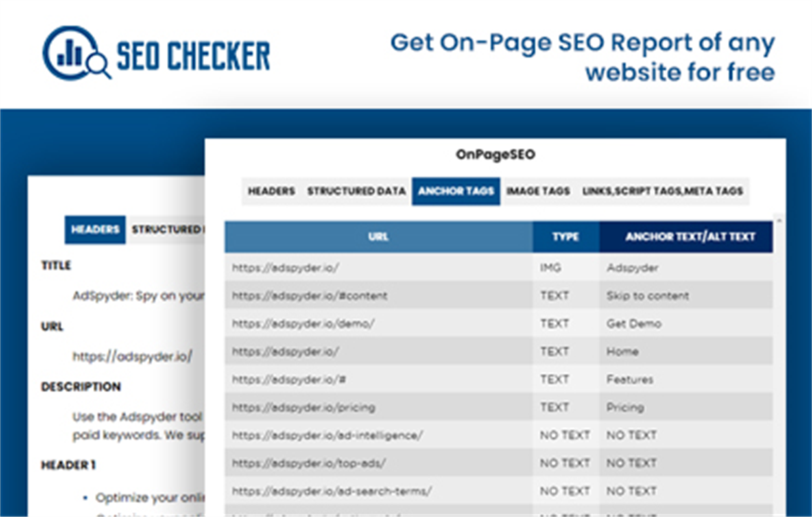Open the HEADERS tab in OnPageSEO window

(271, 192)
